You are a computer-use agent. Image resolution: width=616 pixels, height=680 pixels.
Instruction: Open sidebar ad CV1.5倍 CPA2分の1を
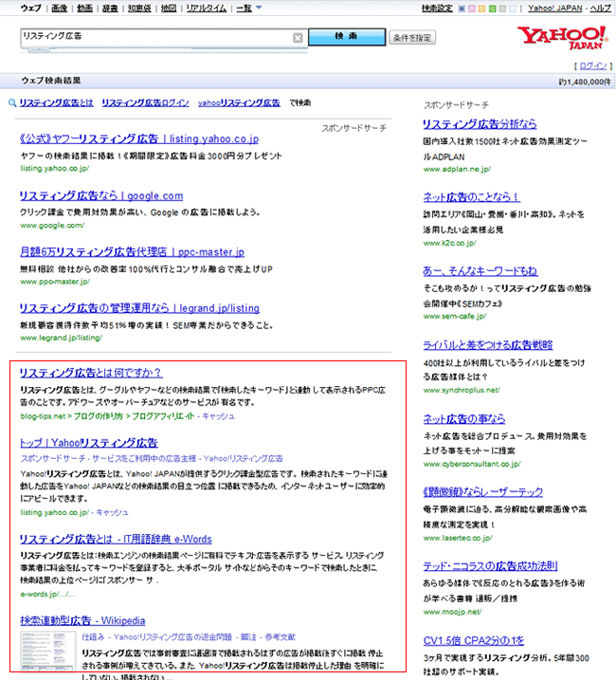[474, 640]
